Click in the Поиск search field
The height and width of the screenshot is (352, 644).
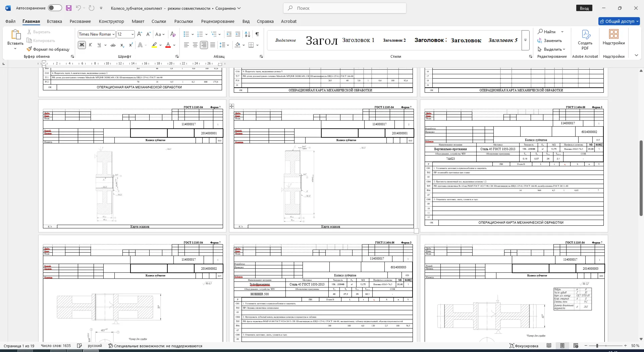[x=345, y=8]
